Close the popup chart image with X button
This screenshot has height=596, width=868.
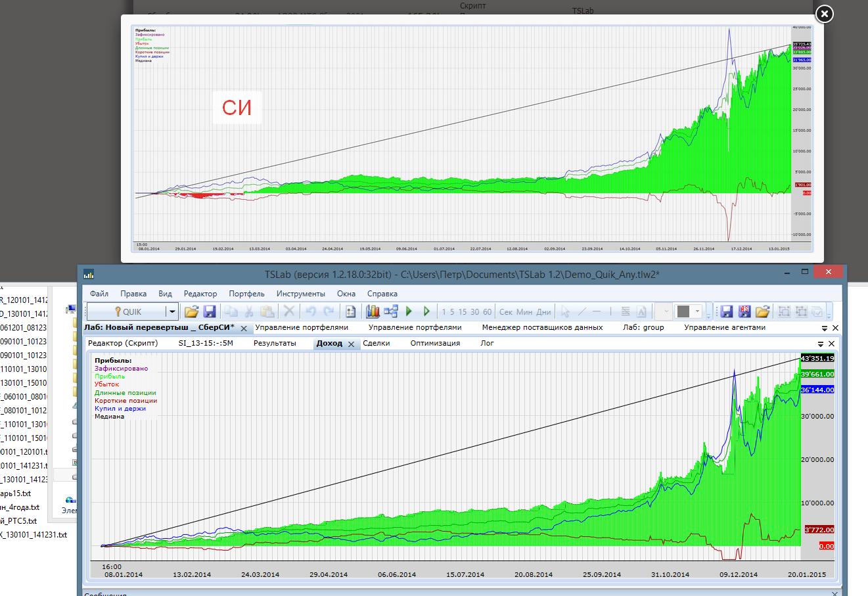point(824,14)
